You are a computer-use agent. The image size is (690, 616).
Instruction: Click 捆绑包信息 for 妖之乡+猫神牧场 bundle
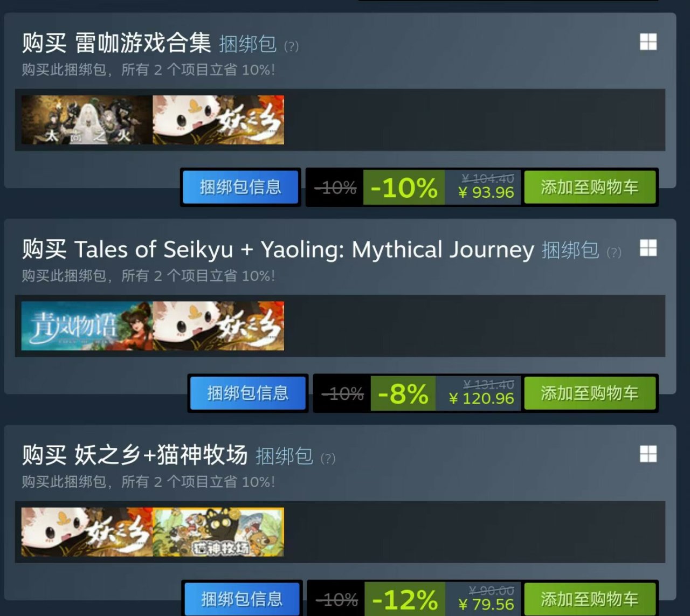[242, 599]
